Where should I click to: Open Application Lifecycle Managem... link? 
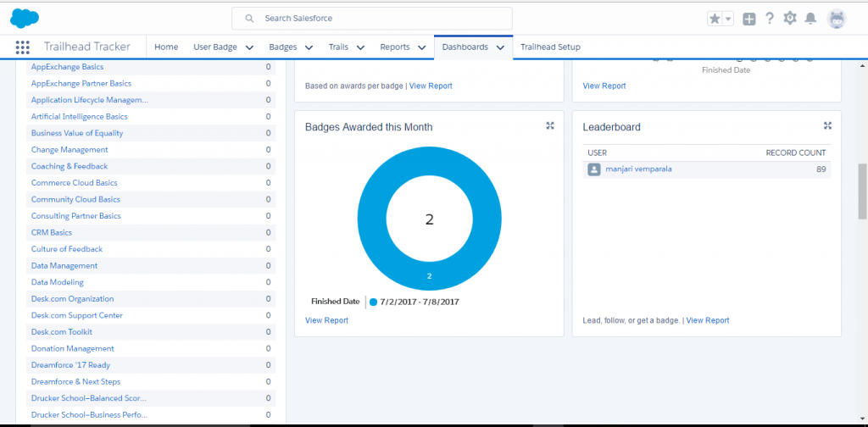click(90, 100)
